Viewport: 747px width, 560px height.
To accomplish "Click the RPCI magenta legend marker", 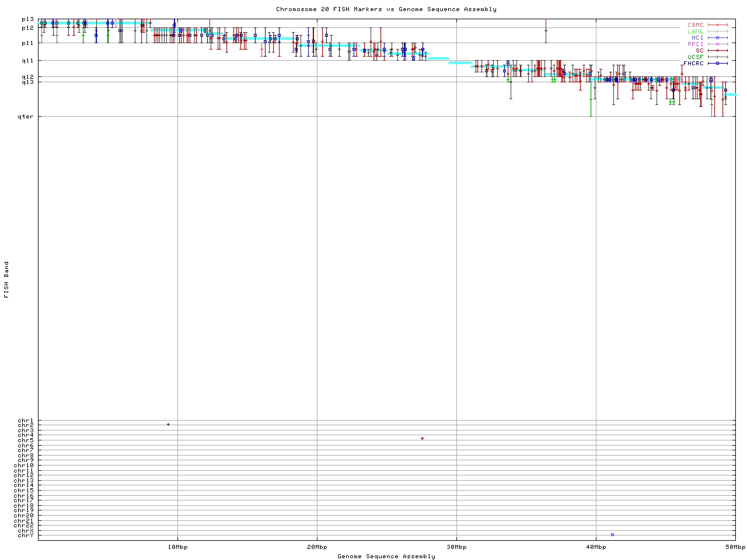I will click(717, 44).
